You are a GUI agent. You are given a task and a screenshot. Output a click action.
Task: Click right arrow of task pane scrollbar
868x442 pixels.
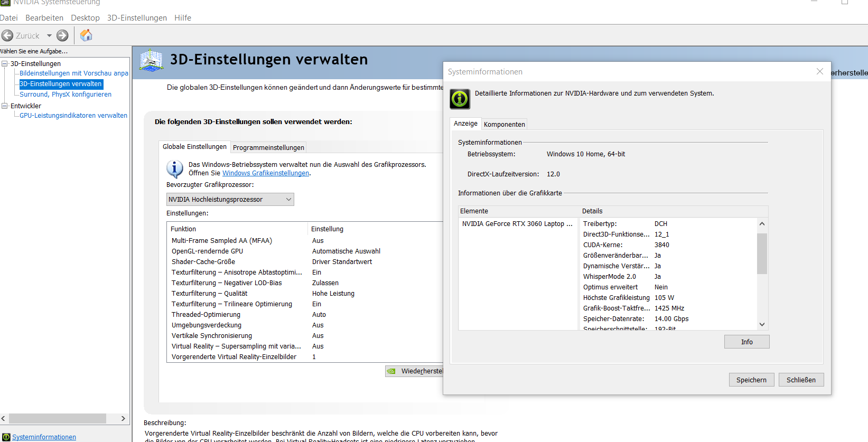click(123, 419)
